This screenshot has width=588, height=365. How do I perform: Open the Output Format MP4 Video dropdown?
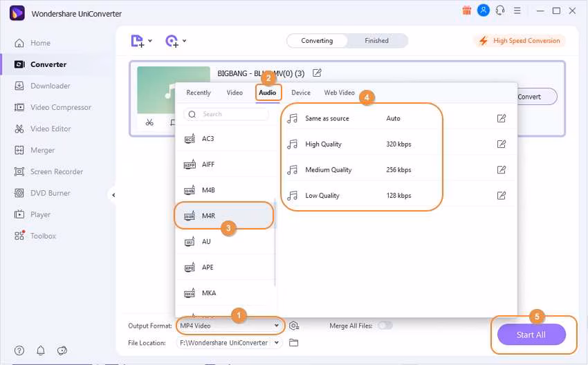click(x=230, y=326)
